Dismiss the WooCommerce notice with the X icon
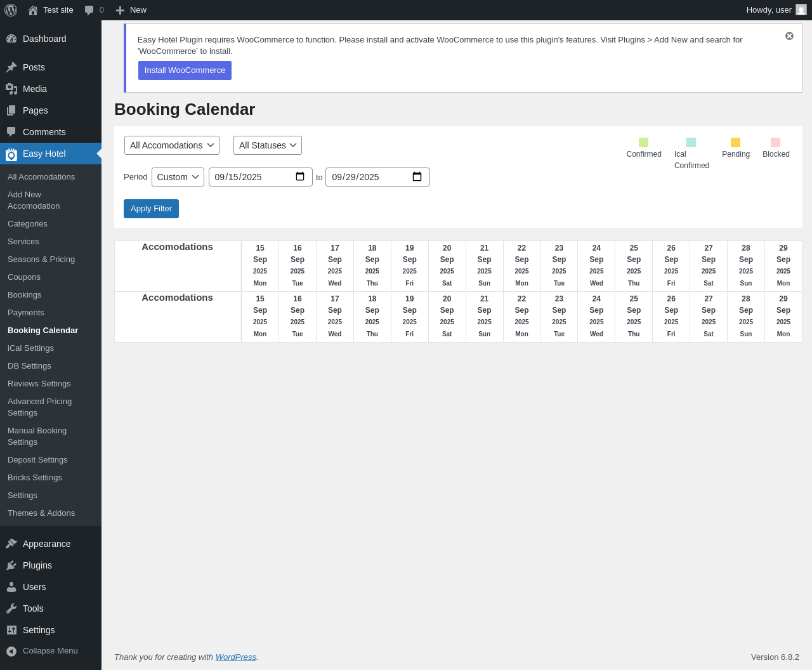The height and width of the screenshot is (670, 812). pyautogui.click(x=789, y=36)
